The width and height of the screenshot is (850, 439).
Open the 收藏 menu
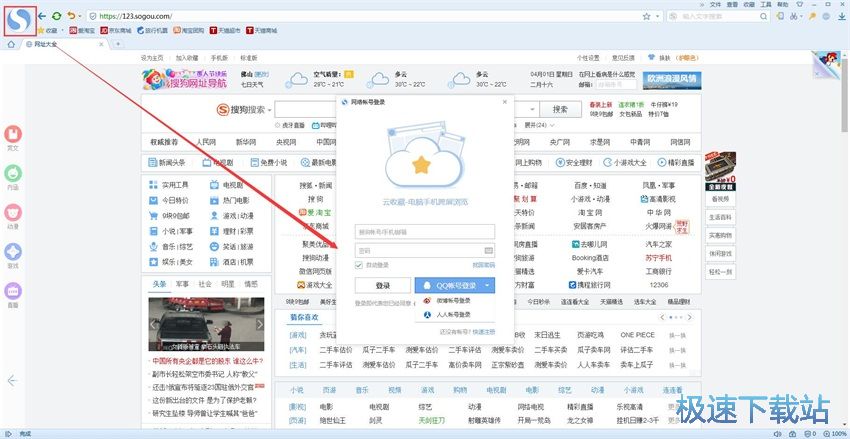click(x=749, y=4)
